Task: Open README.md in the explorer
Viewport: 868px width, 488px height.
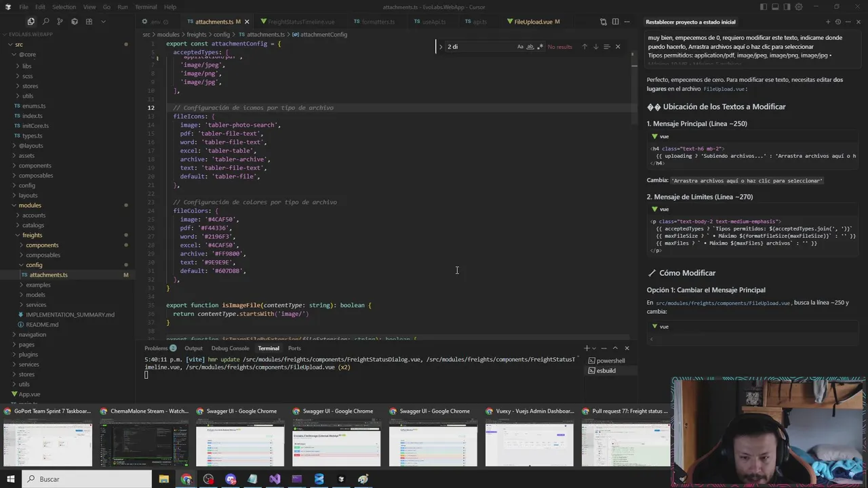Action: tap(42, 325)
